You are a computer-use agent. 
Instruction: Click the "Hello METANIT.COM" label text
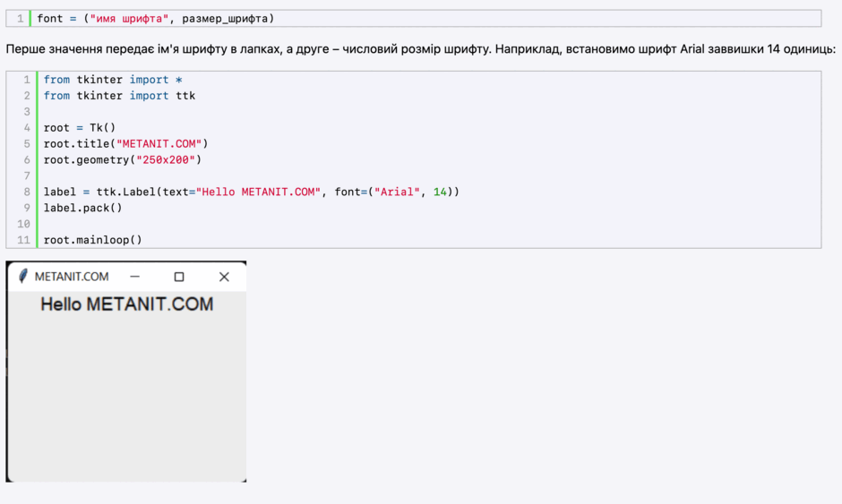126,304
